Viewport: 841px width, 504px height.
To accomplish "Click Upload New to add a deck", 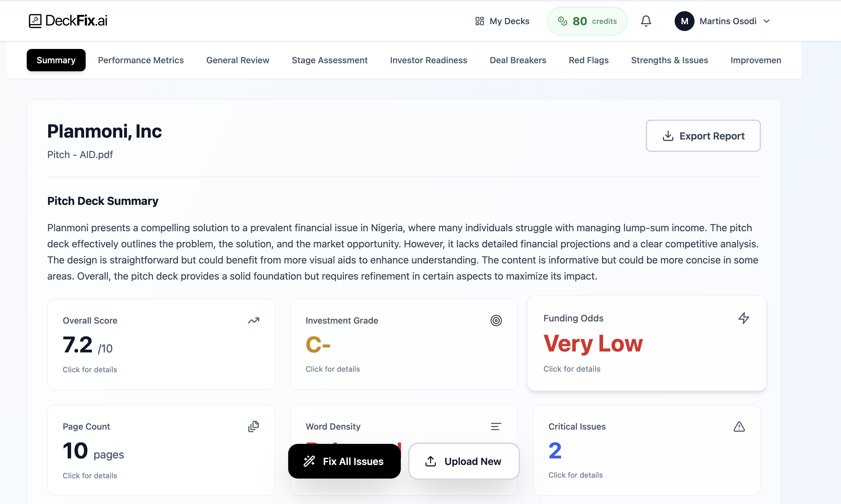I will (x=464, y=461).
